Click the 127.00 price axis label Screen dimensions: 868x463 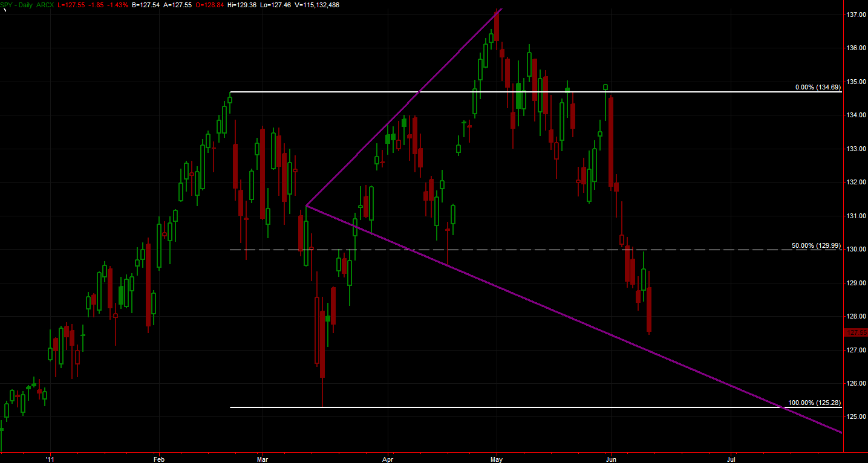click(856, 350)
